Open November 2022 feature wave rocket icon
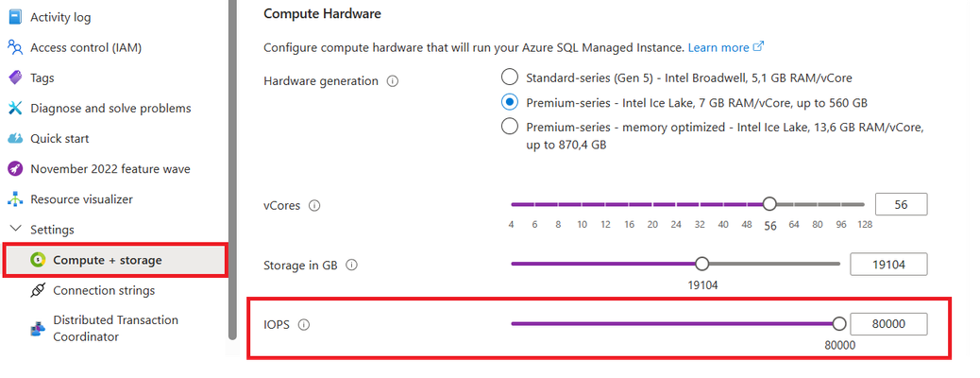 click(15, 169)
